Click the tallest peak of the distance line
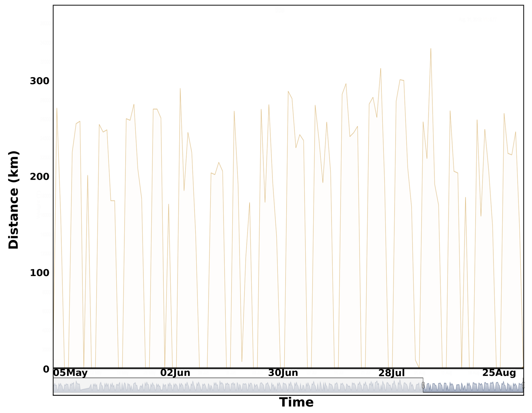This screenshot has width=532, height=413. (x=431, y=49)
